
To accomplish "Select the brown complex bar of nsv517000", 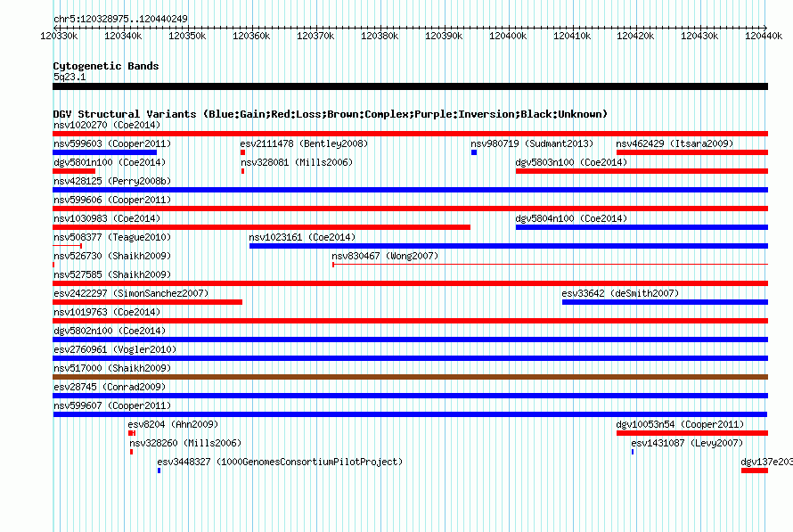I will (410, 377).
